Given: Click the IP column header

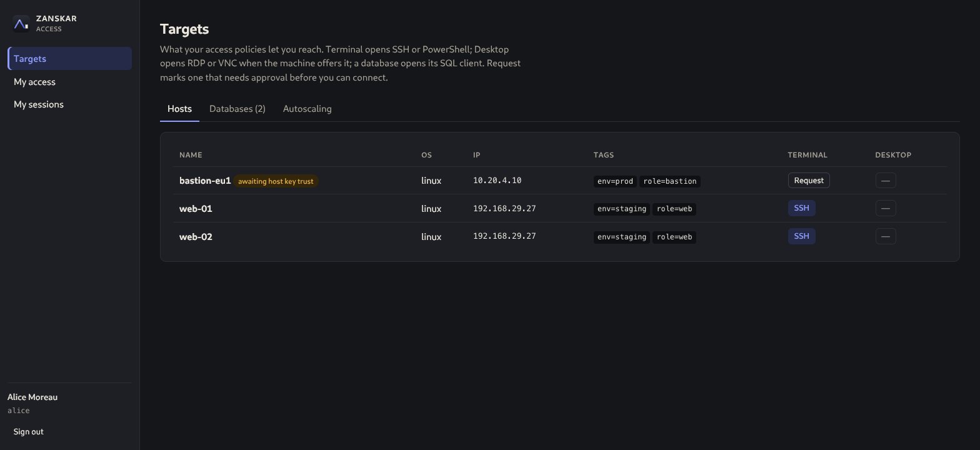Looking at the screenshot, I should pyautogui.click(x=476, y=155).
